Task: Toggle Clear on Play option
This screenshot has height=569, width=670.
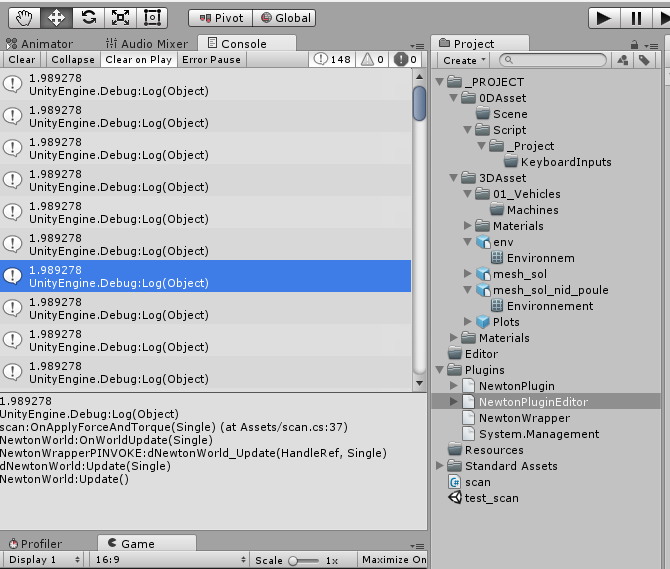Action: coord(138,60)
